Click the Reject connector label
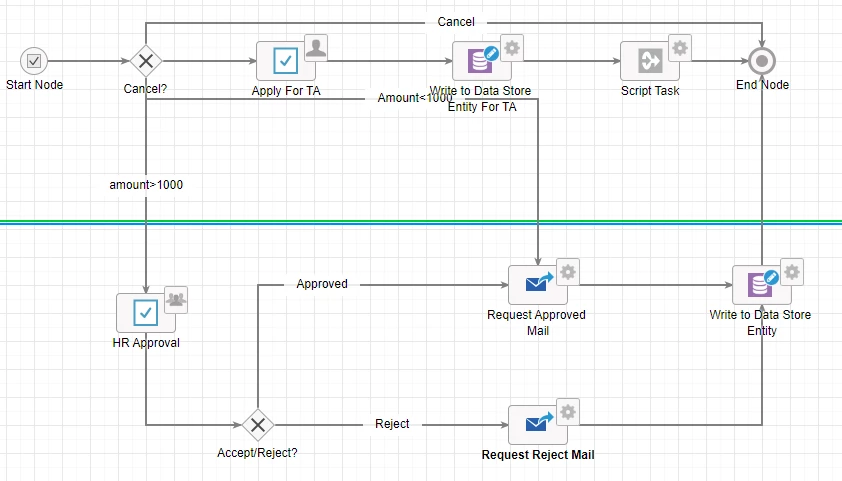Screen dimensions: 842x481 (x=392, y=424)
